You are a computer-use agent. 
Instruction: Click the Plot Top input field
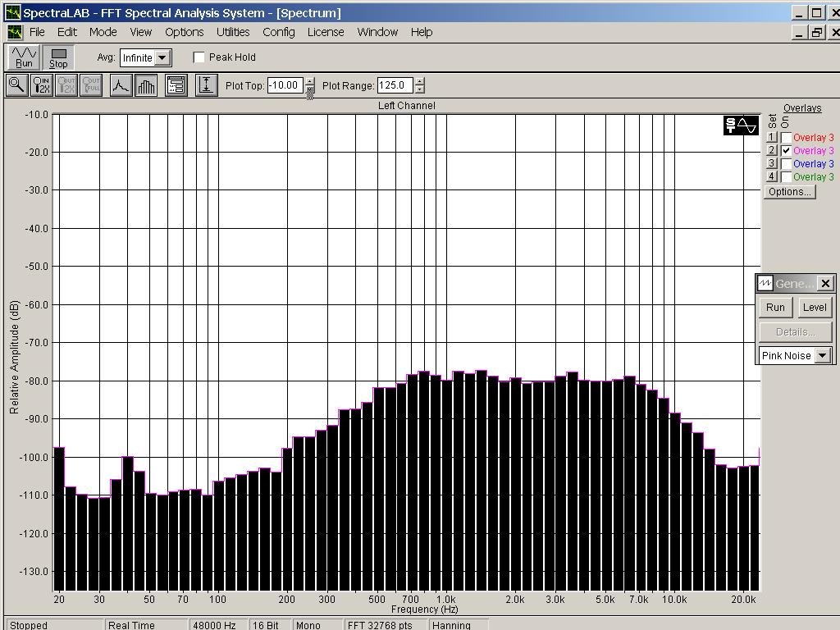click(x=285, y=85)
